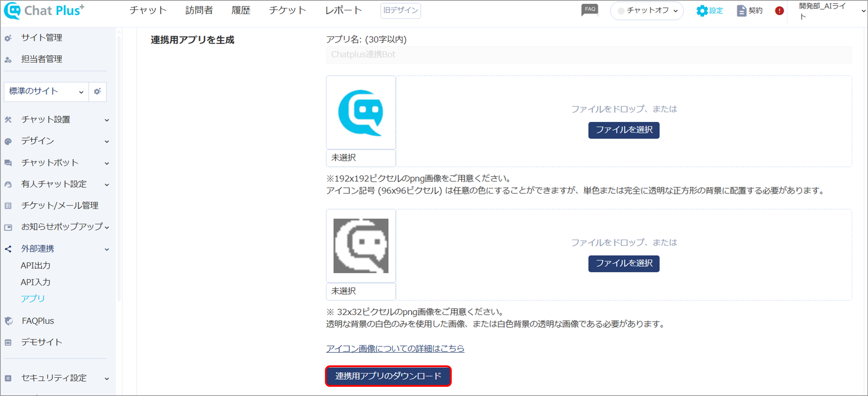Click the Chat Plus logo
Viewport: 868px width, 396px height.
tap(44, 10)
